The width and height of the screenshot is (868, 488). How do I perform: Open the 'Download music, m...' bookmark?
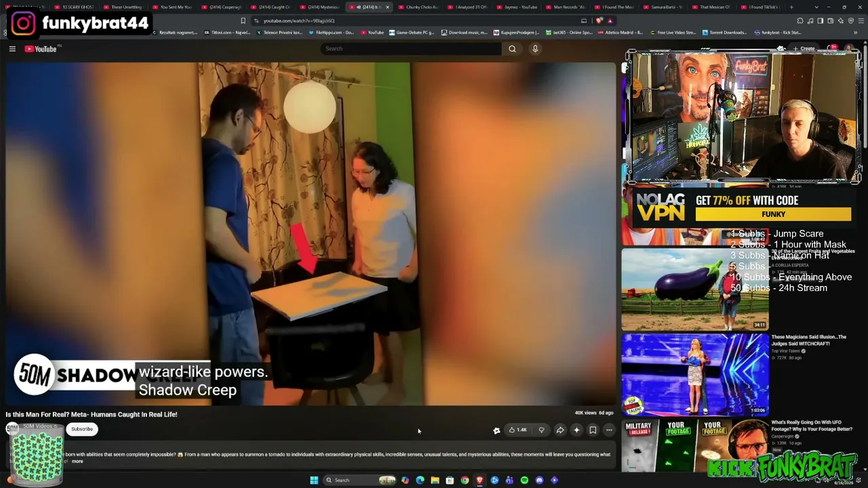coord(465,33)
